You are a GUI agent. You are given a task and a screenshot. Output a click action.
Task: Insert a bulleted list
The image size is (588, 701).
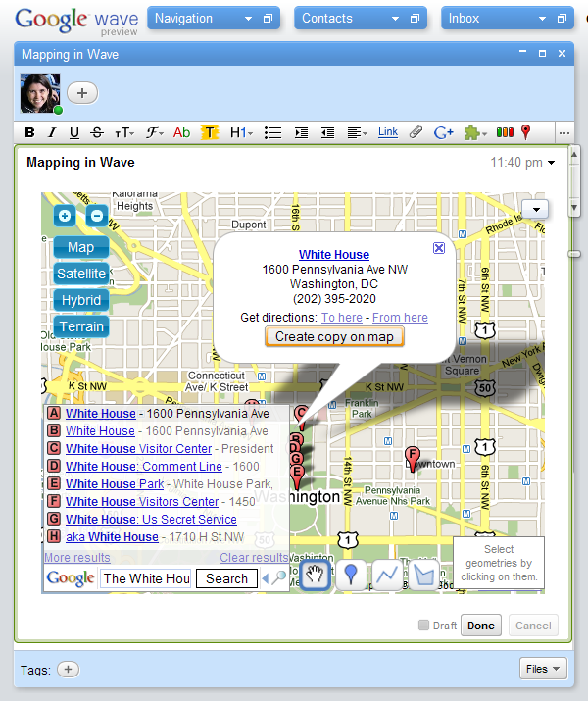point(272,132)
